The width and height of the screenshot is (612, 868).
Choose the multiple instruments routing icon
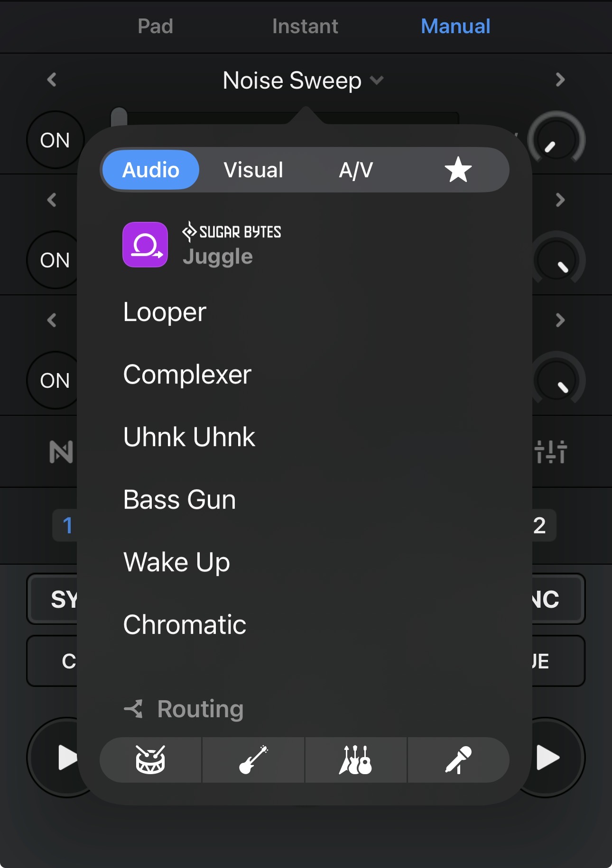click(x=356, y=759)
